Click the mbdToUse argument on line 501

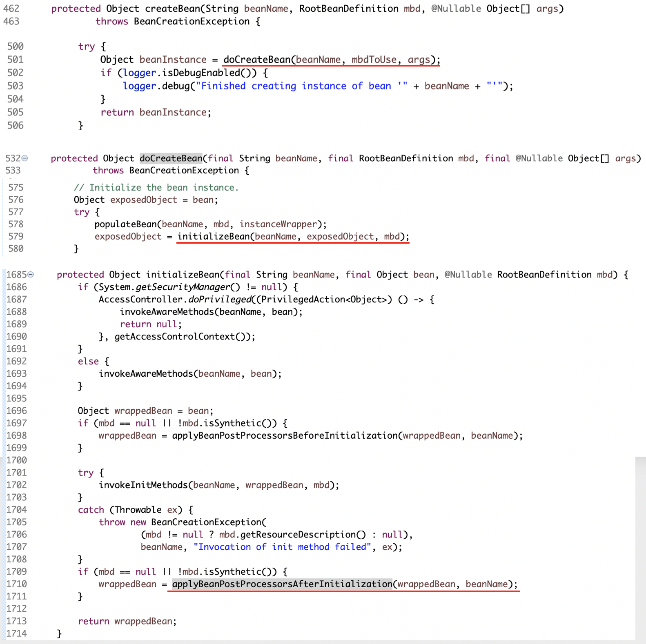pos(374,60)
